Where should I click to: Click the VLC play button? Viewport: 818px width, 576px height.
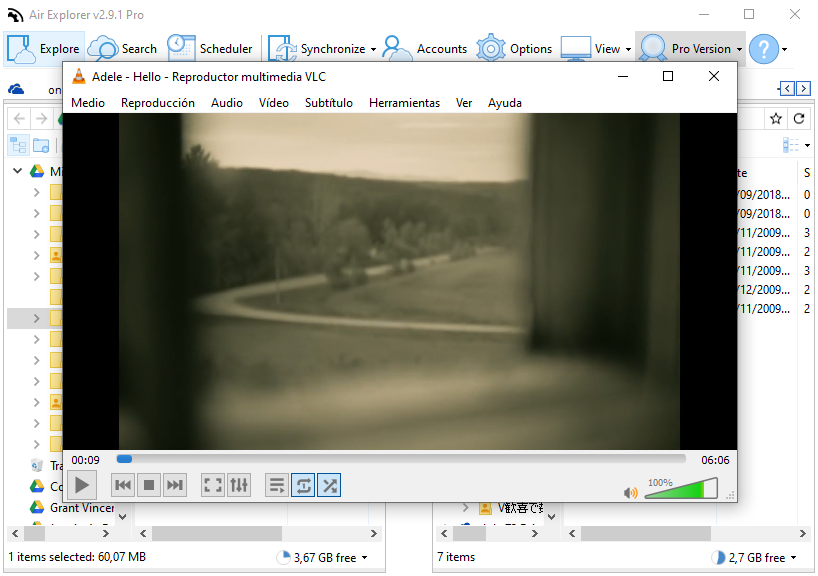[x=82, y=485]
